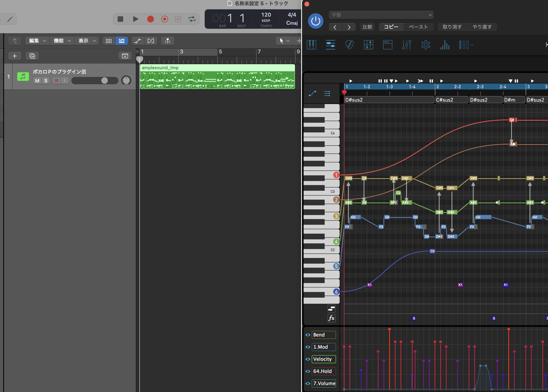
Task: Open the 手動 preset dropdown
Action: [381, 15]
